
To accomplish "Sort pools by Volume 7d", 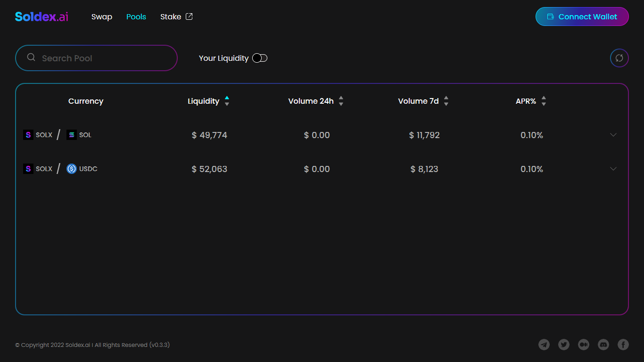I will [423, 101].
